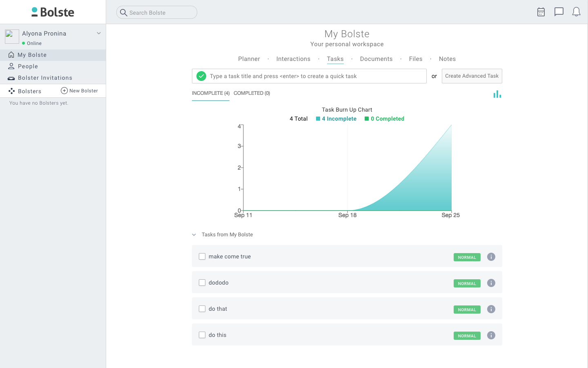This screenshot has width=588, height=368.
Task: Click info icon for 'make come true' task
Action: 491,257
